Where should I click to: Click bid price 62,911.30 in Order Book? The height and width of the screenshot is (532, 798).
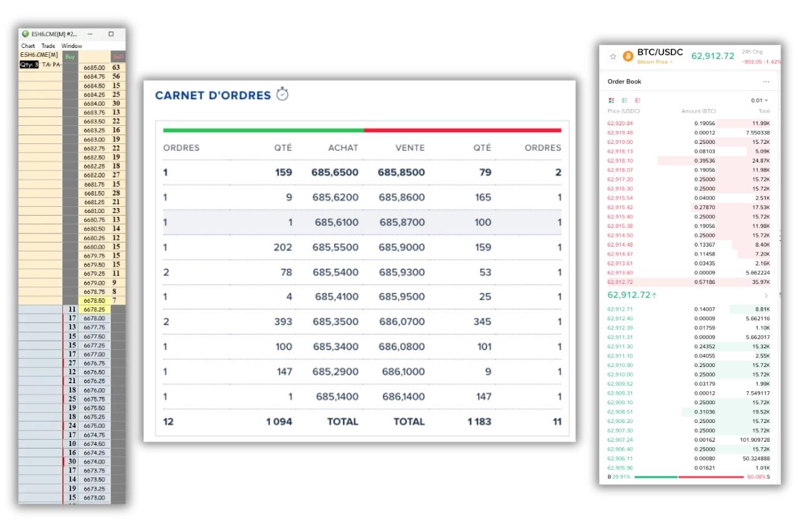click(620, 346)
